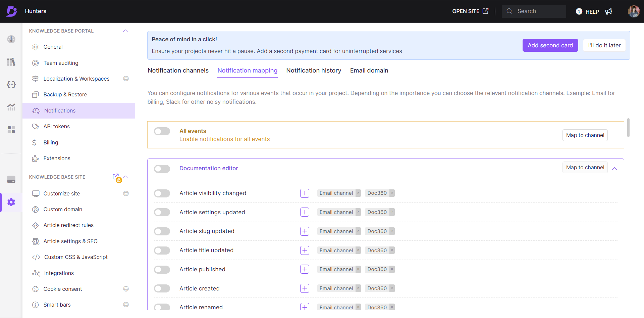Click the What's new megaphone icon

coord(608,11)
